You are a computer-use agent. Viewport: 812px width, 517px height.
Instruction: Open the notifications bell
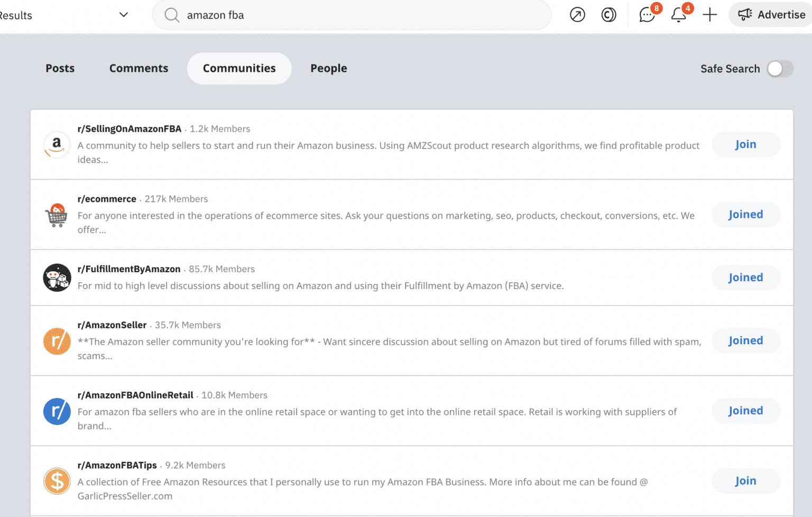click(678, 15)
